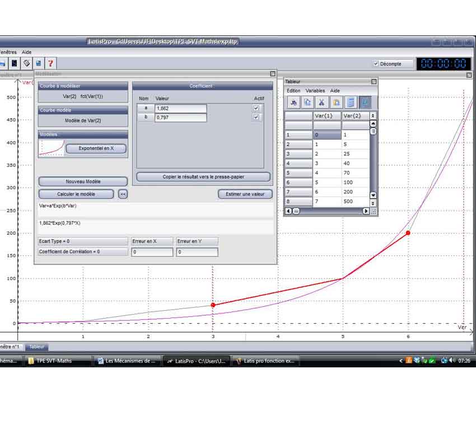Click the stacked table icon in Tableur
The image size is (476, 448).
(351, 102)
